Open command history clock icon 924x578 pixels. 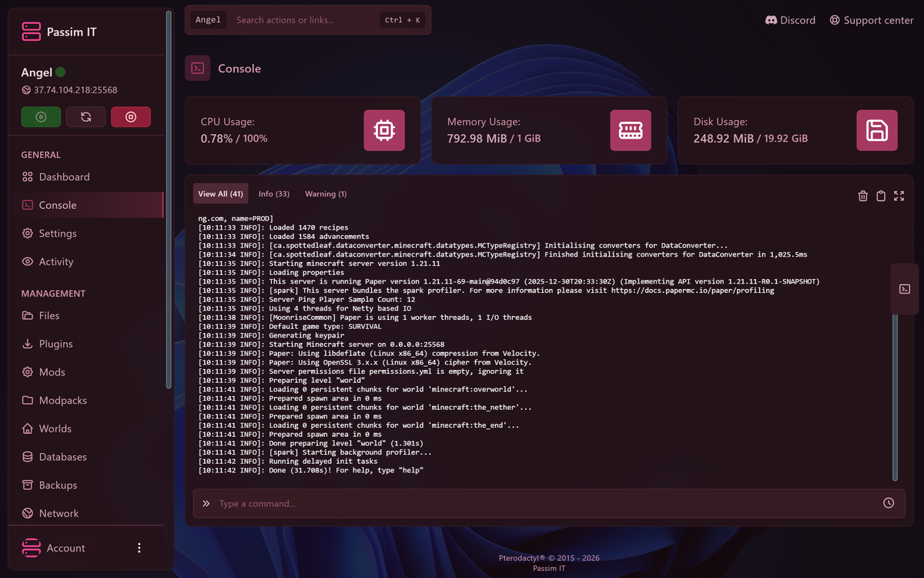889,503
